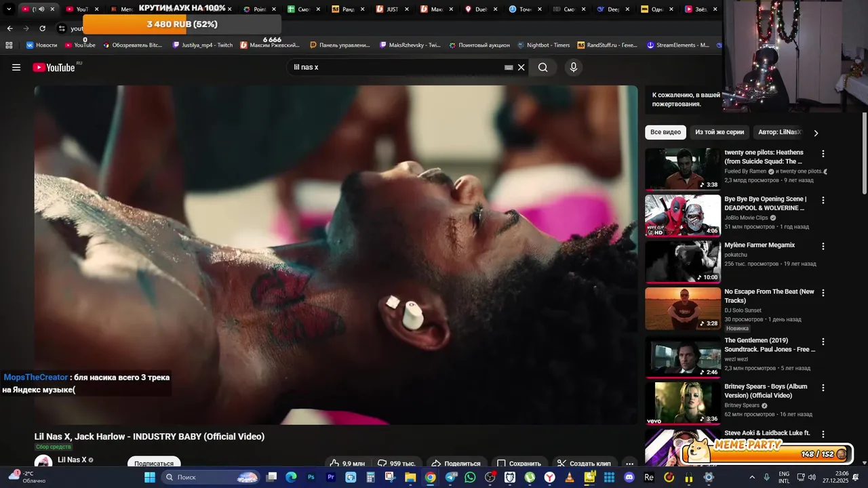This screenshot has height=488, width=868.
Task: Click the magnifier search button
Action: [x=542, y=67]
